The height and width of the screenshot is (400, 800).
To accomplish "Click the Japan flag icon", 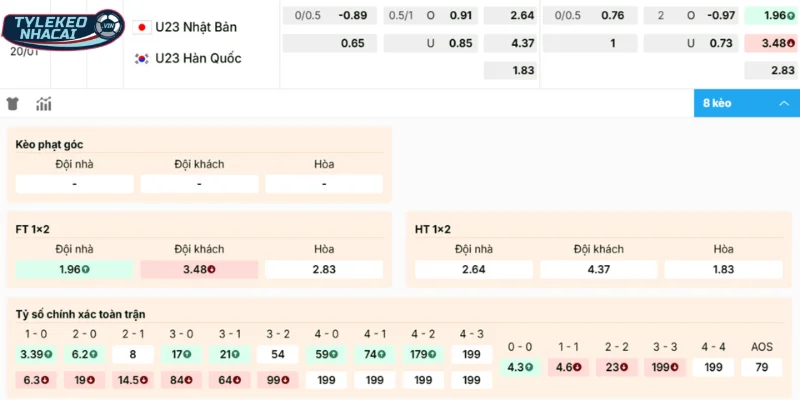I will (x=142, y=27).
